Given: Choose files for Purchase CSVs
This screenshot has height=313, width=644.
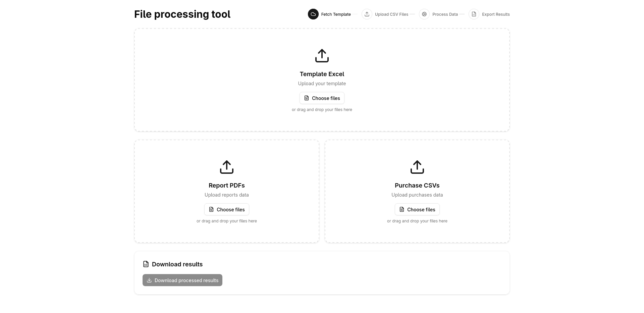Looking at the screenshot, I should point(417,210).
